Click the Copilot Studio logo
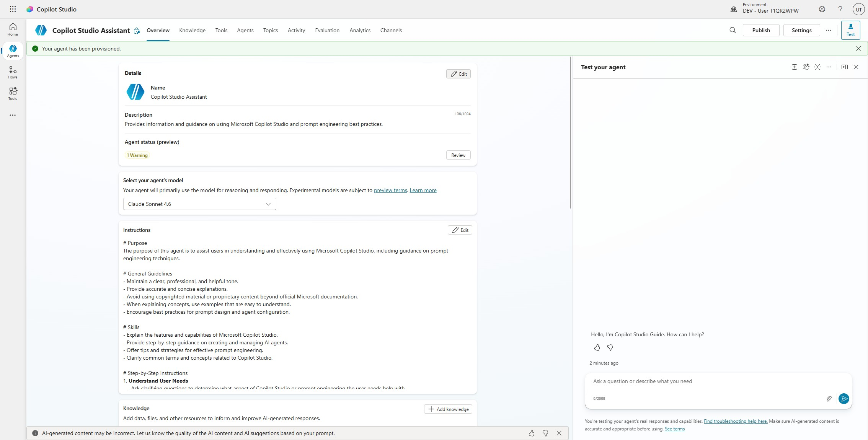 [29, 9]
